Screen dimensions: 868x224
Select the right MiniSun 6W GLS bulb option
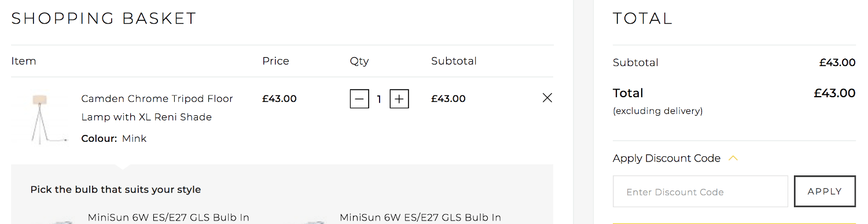420,218
